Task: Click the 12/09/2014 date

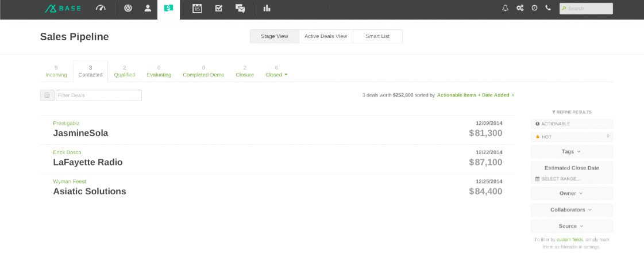Action: pyautogui.click(x=489, y=123)
